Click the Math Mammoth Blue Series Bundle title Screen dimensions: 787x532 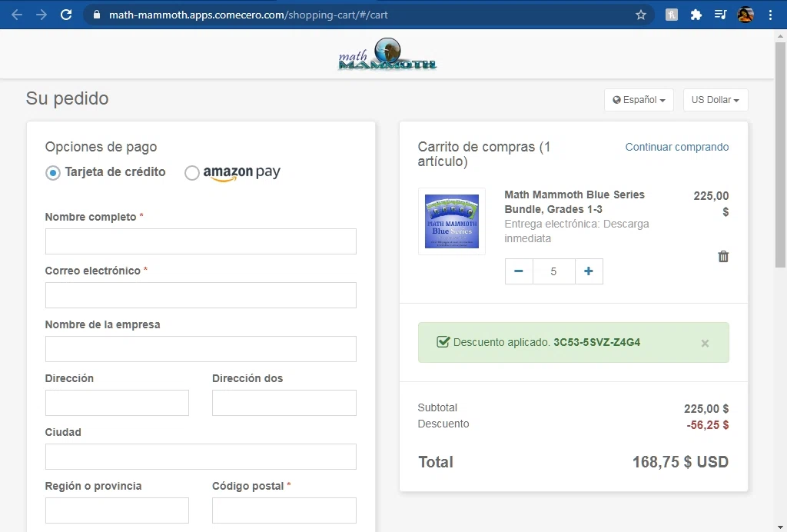coord(574,201)
